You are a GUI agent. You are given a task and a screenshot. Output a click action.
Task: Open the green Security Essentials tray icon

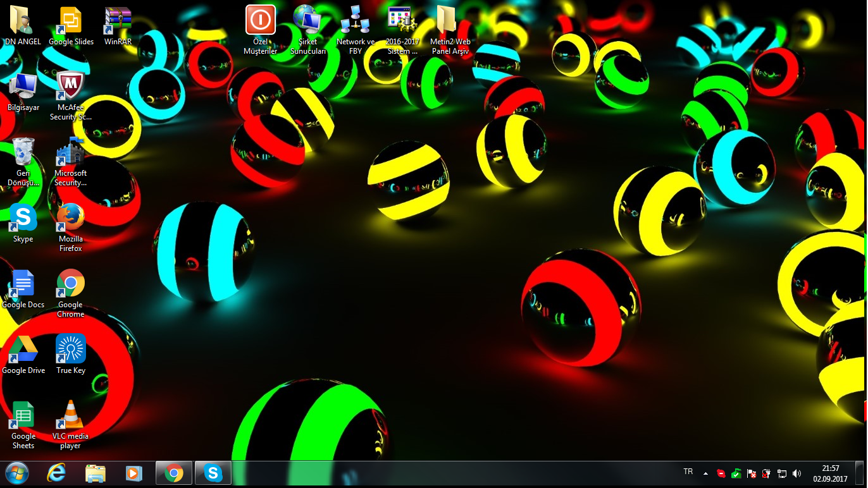tap(736, 473)
